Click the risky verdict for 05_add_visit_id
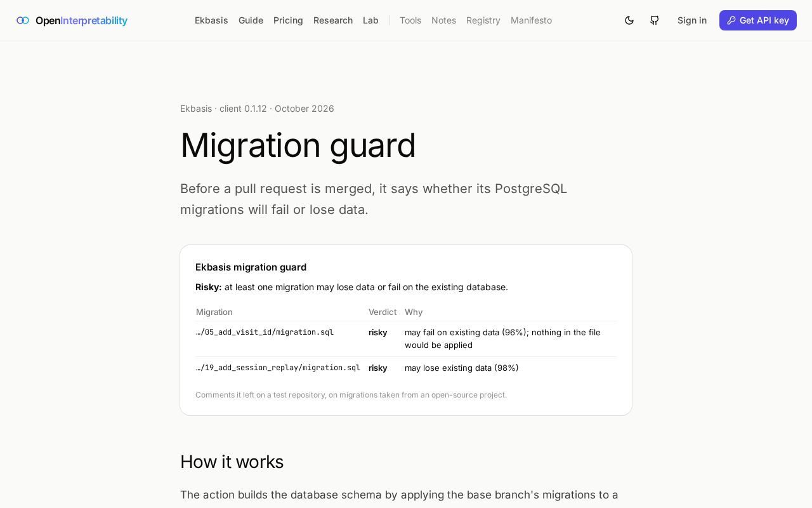Viewport: 812px width, 508px height. (x=378, y=332)
